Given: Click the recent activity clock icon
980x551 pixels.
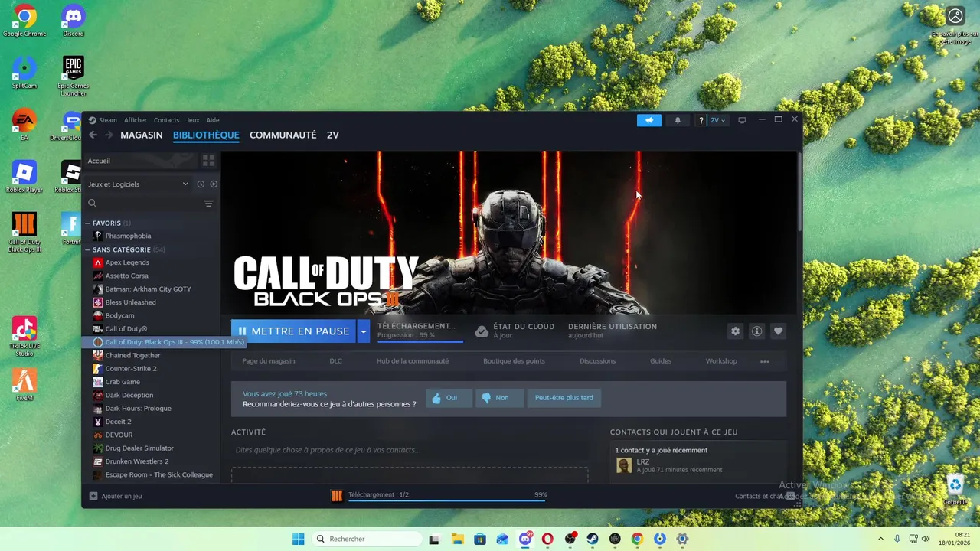Looking at the screenshot, I should 201,184.
